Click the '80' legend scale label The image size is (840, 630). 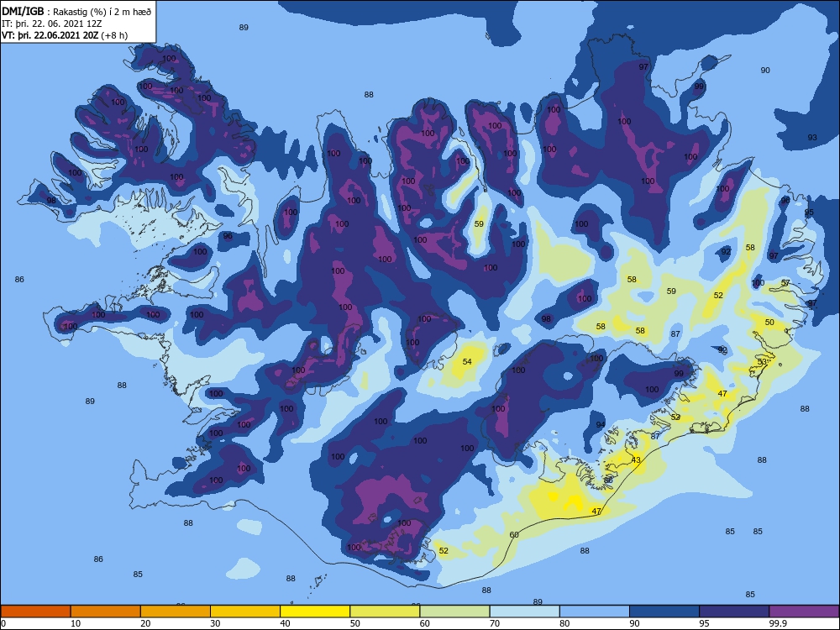pos(564,623)
